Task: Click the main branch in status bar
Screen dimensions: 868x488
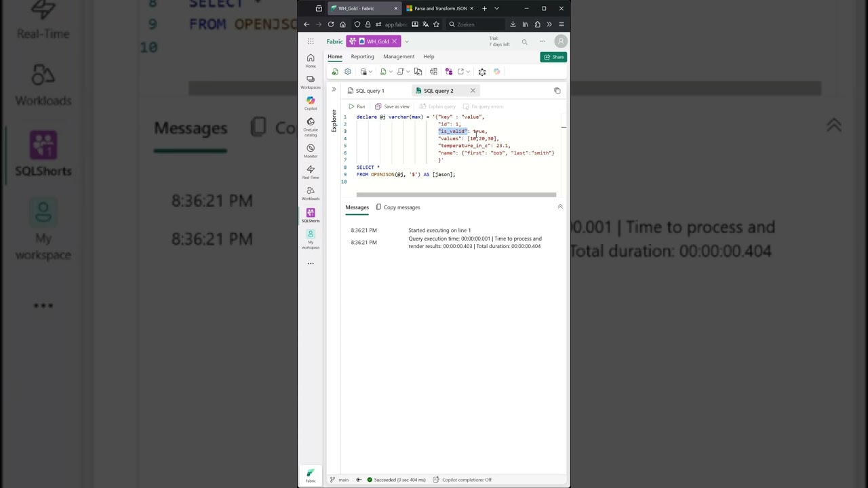Action: point(340,480)
